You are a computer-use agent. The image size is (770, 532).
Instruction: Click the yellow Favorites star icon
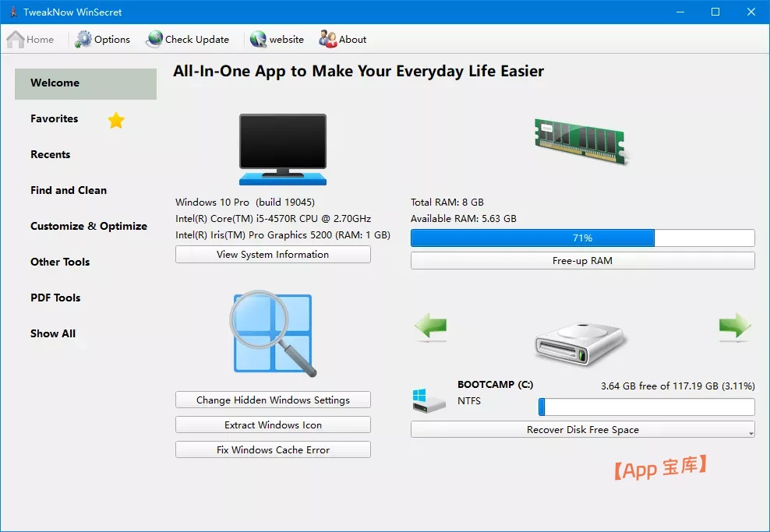tap(116, 120)
